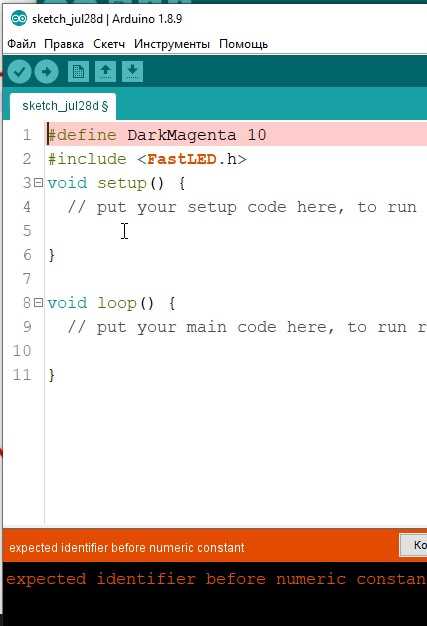Click the setup comment on line 4

(242, 207)
